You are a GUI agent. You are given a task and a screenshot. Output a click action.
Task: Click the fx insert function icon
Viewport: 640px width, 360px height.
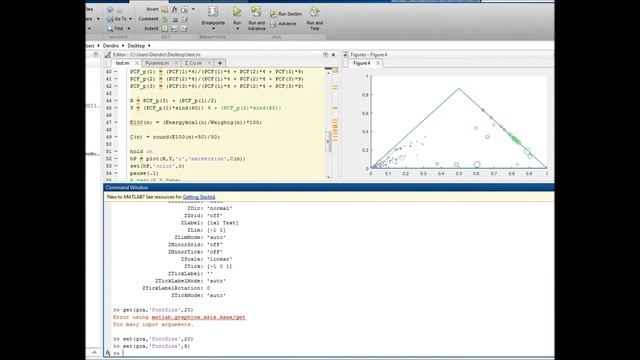pyautogui.click(x=174, y=9)
